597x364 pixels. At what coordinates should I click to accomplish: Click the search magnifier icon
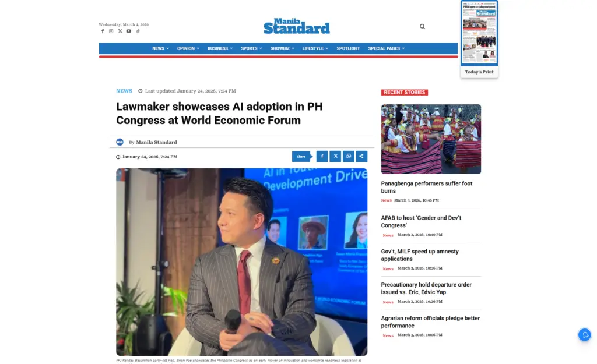[x=422, y=27]
